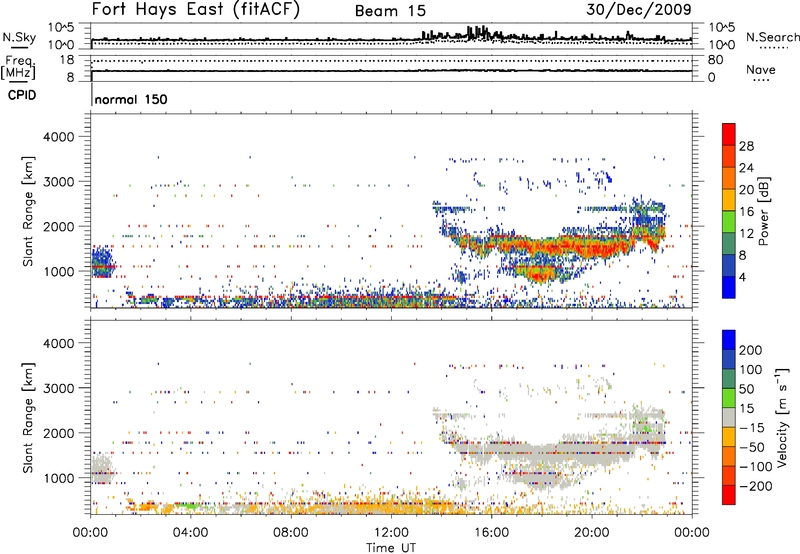Viewport: 800px width, 554px height.
Task: Click the 24 label on the power colorbar
Action: [x=746, y=168]
